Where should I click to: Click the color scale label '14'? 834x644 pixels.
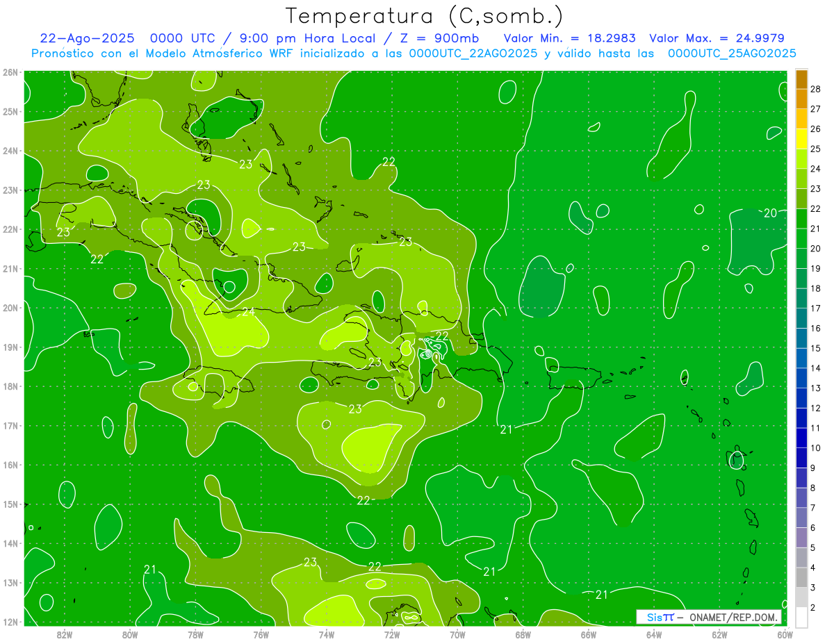pos(816,368)
